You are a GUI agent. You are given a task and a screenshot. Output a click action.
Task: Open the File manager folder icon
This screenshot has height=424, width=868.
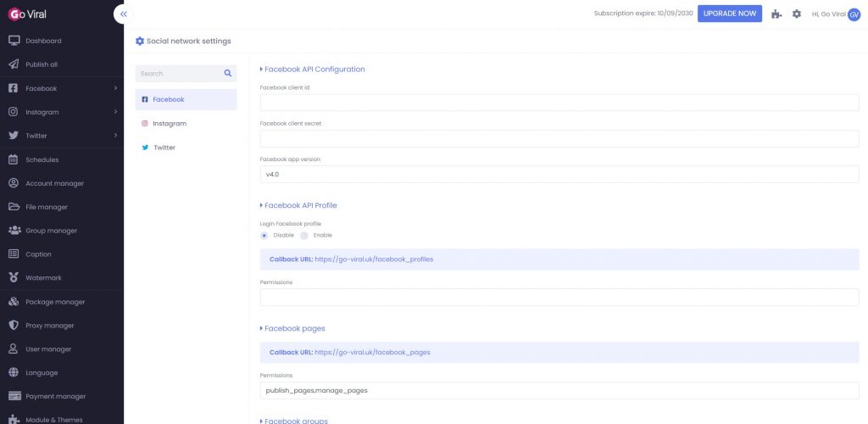[14, 207]
